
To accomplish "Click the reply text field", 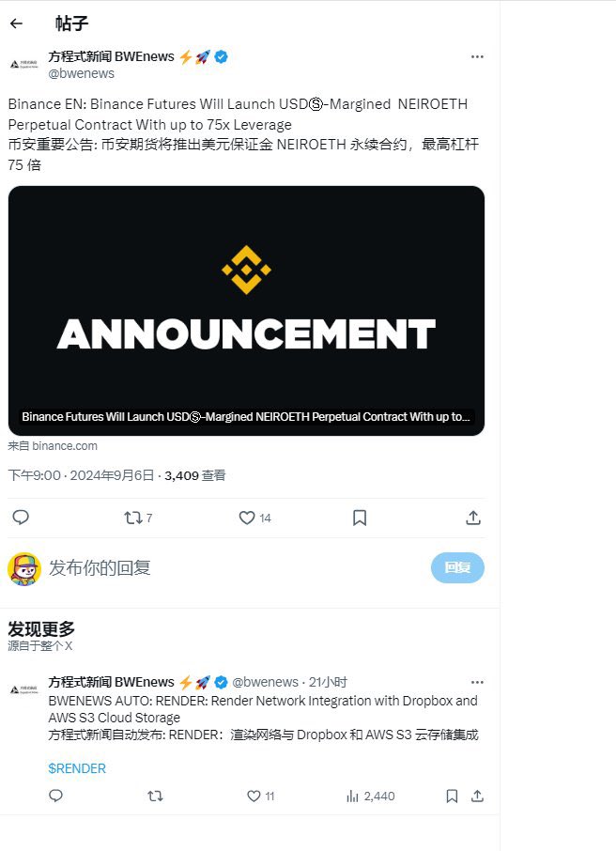I will pyautogui.click(x=236, y=567).
